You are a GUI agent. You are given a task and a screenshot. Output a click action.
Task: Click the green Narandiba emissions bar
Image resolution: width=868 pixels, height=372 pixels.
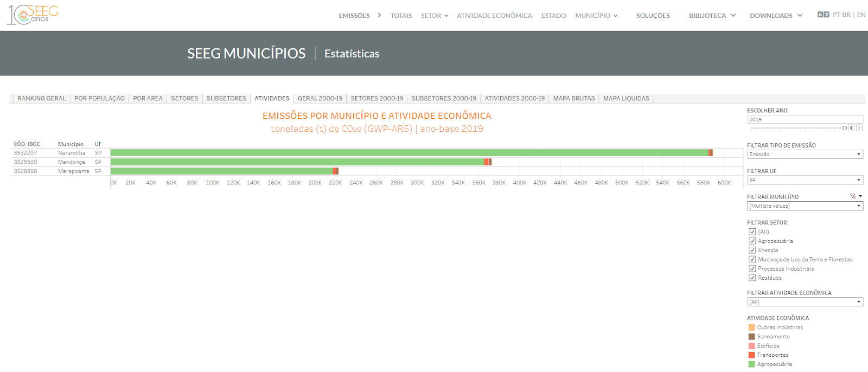tap(410, 153)
